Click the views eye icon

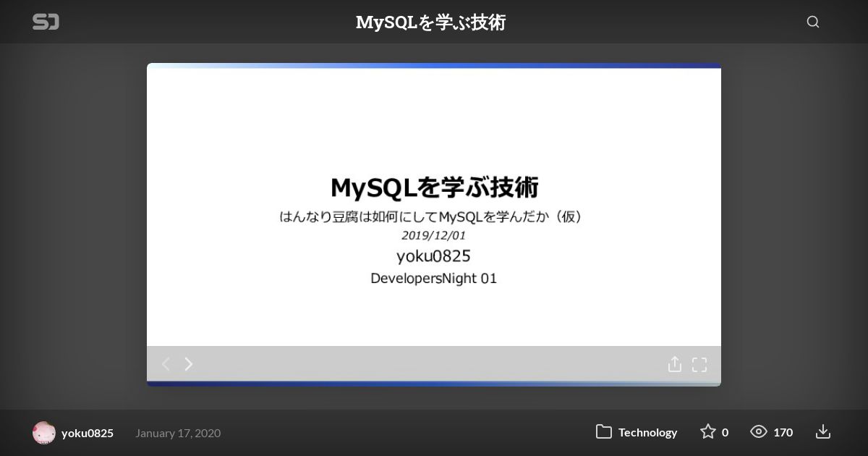pyautogui.click(x=759, y=432)
